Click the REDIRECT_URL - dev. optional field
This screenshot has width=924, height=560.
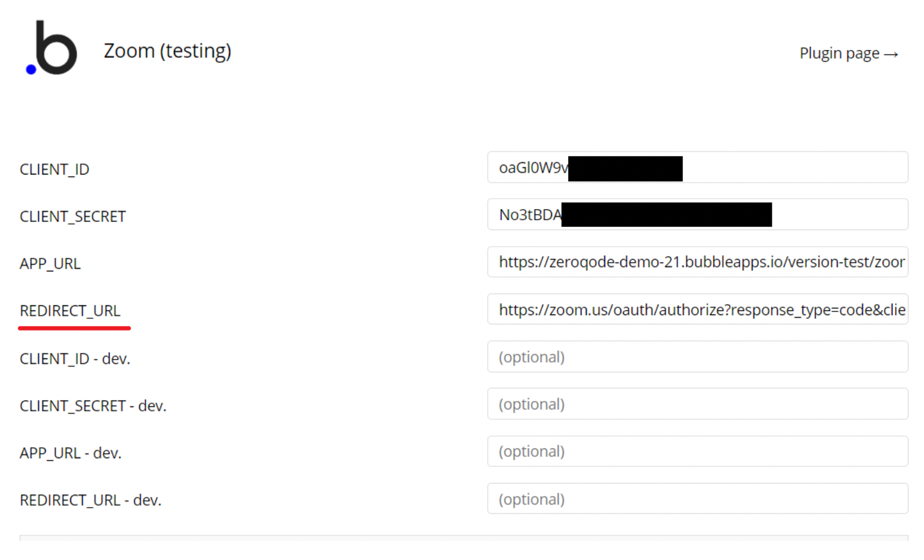(698, 498)
